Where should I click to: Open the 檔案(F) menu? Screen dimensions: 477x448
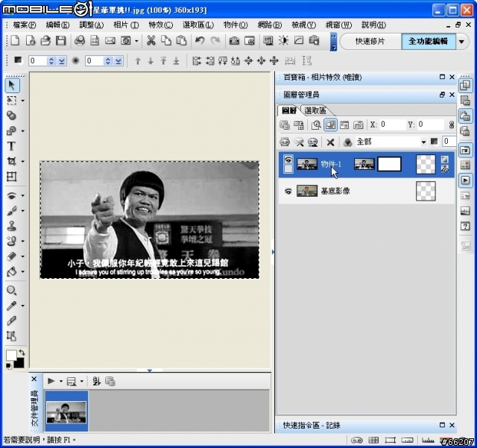[25, 25]
